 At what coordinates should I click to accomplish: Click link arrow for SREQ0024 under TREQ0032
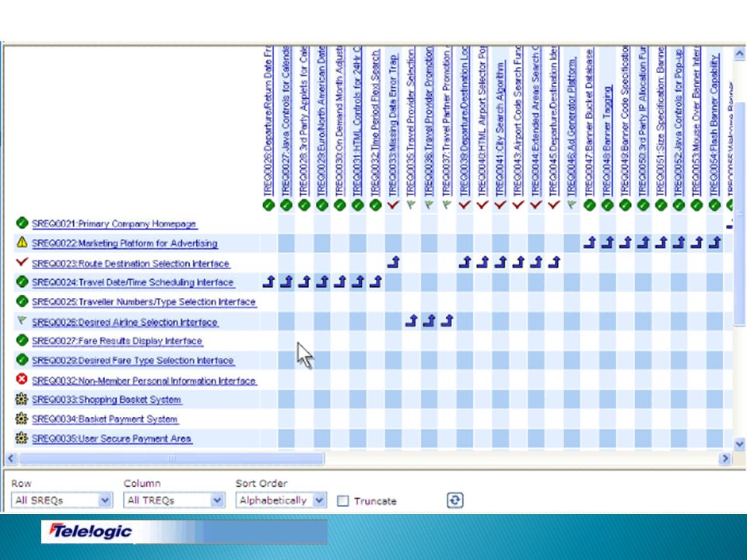click(375, 282)
